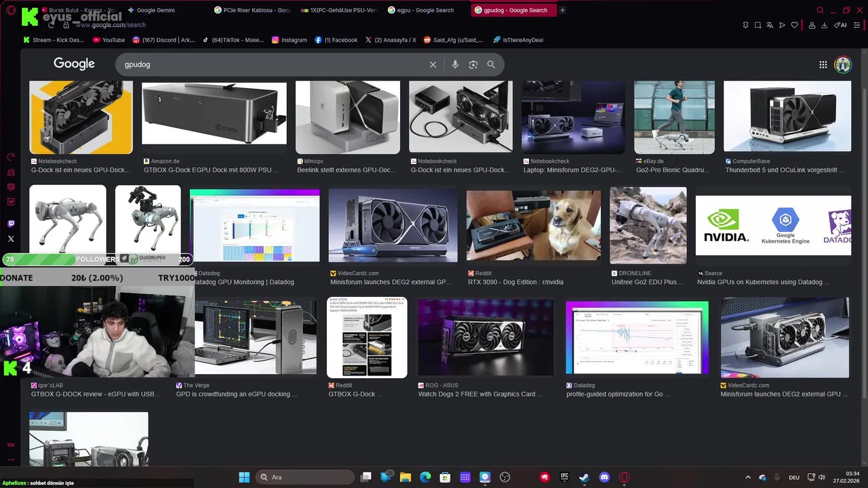868x488 pixels.
Task: Open the Instagram bookmark
Action: [x=290, y=40]
